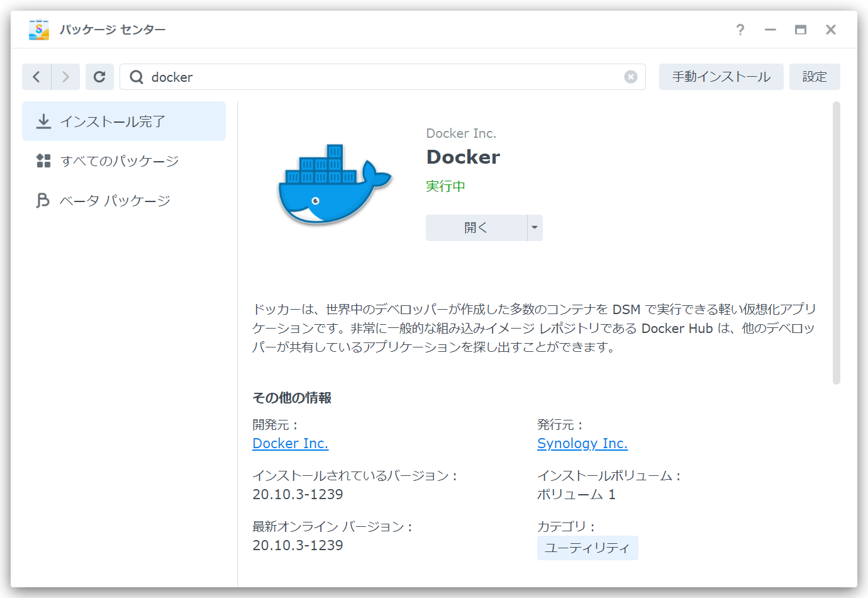Select インストール完了 in the sidebar
This screenshot has width=868, height=598.
pos(124,121)
